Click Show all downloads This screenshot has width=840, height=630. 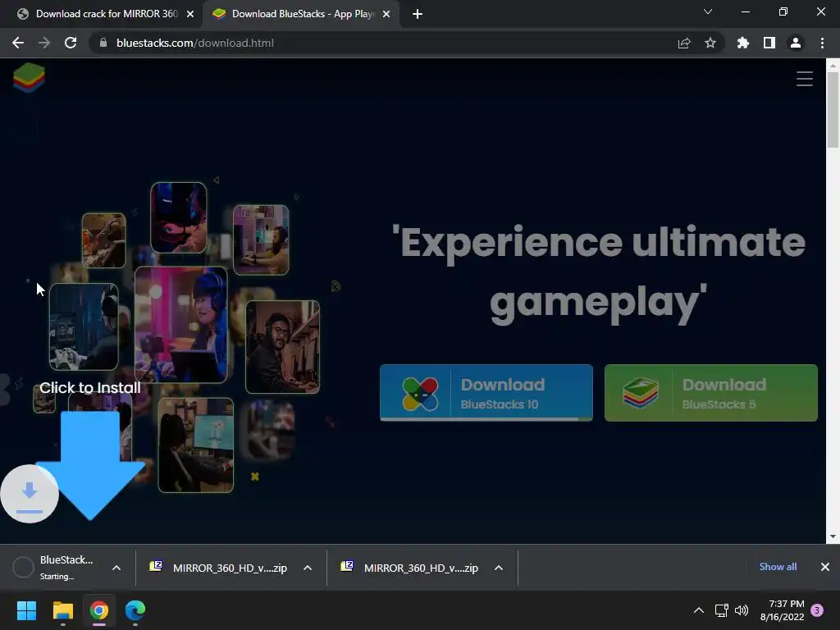point(778,567)
